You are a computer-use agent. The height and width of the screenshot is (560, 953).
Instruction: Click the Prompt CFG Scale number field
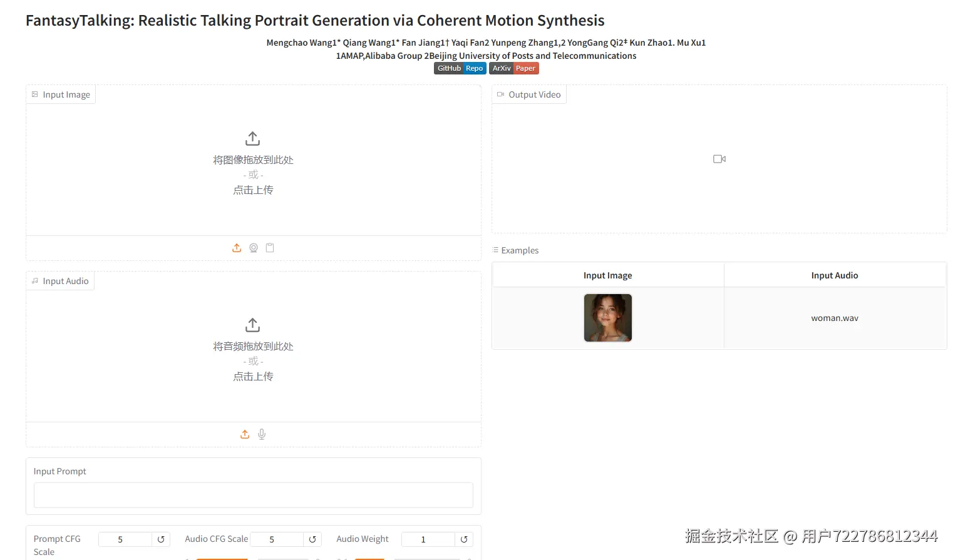[x=125, y=539]
